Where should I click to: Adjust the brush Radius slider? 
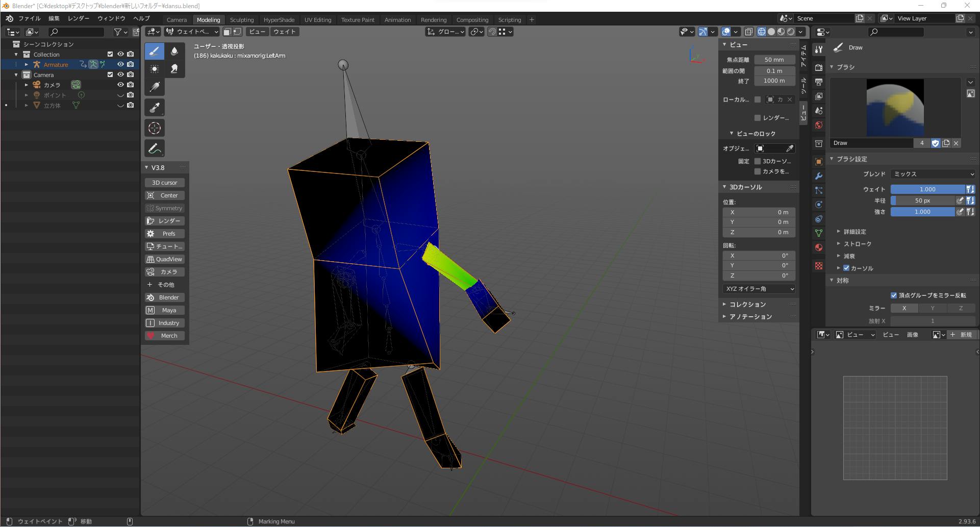[x=922, y=200]
